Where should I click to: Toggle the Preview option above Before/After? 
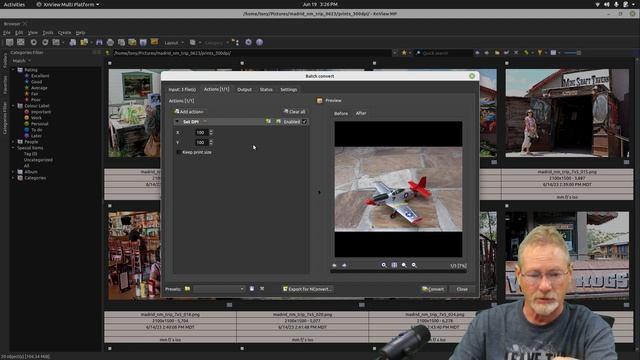tap(329, 100)
